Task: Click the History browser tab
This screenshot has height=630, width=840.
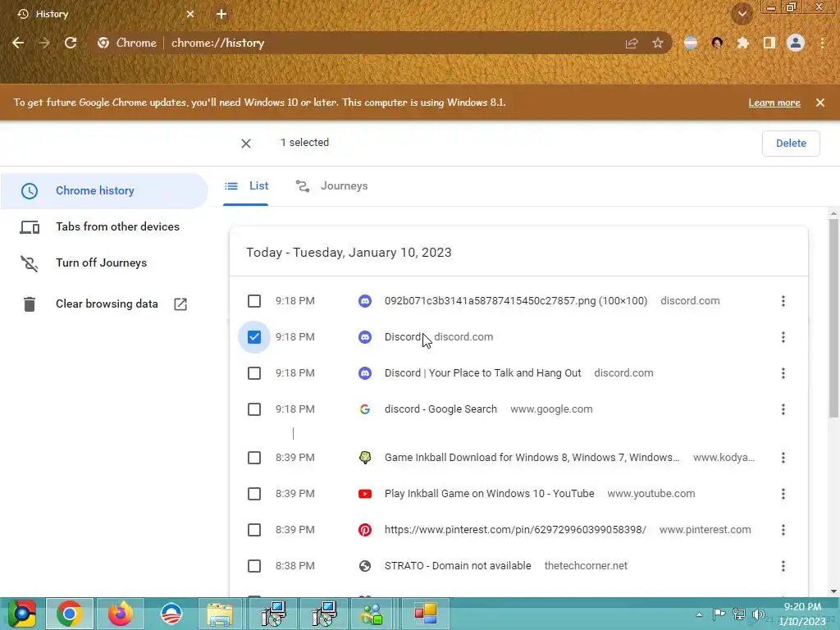Action: pyautogui.click(x=105, y=14)
